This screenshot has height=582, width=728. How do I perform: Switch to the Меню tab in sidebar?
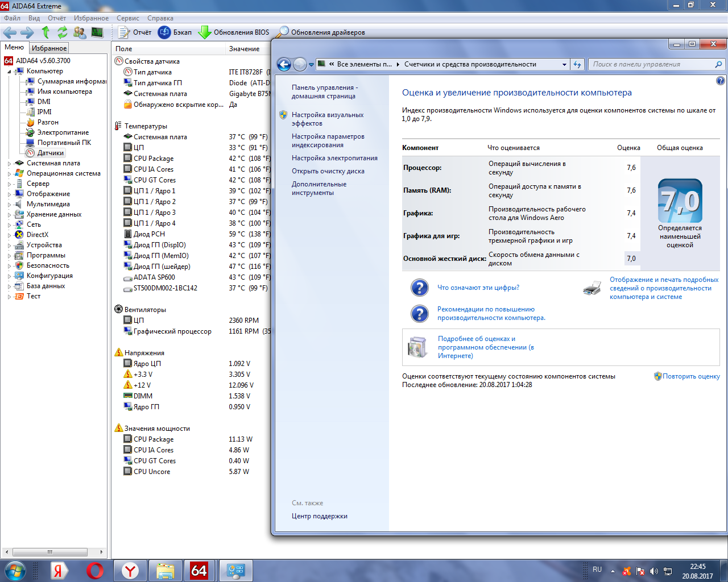(14, 48)
